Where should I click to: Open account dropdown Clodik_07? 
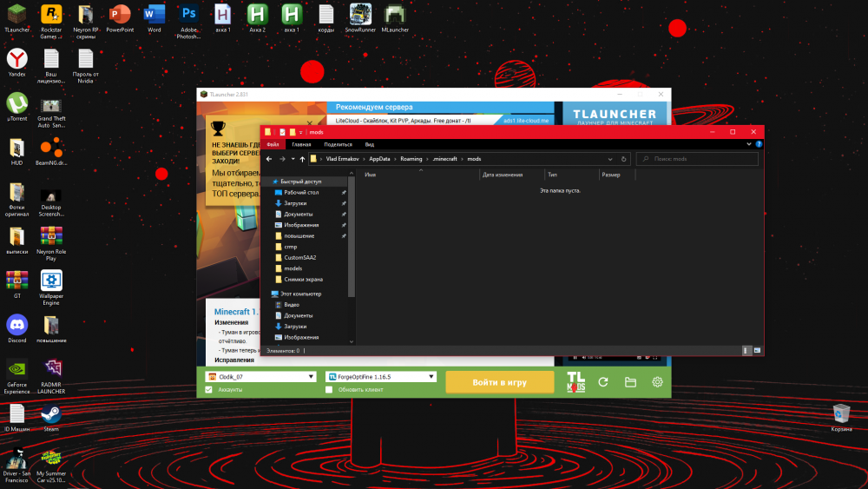pyautogui.click(x=260, y=377)
